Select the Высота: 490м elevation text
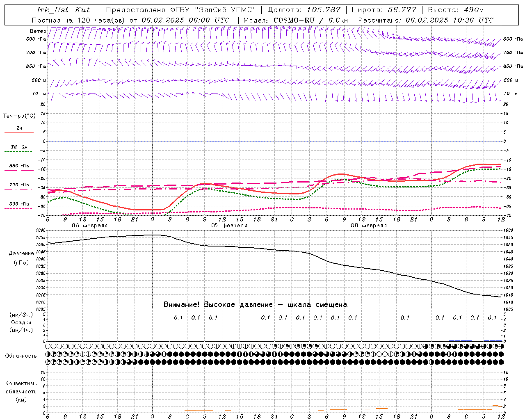Viewport: 525px width, 420px height. (x=456, y=10)
